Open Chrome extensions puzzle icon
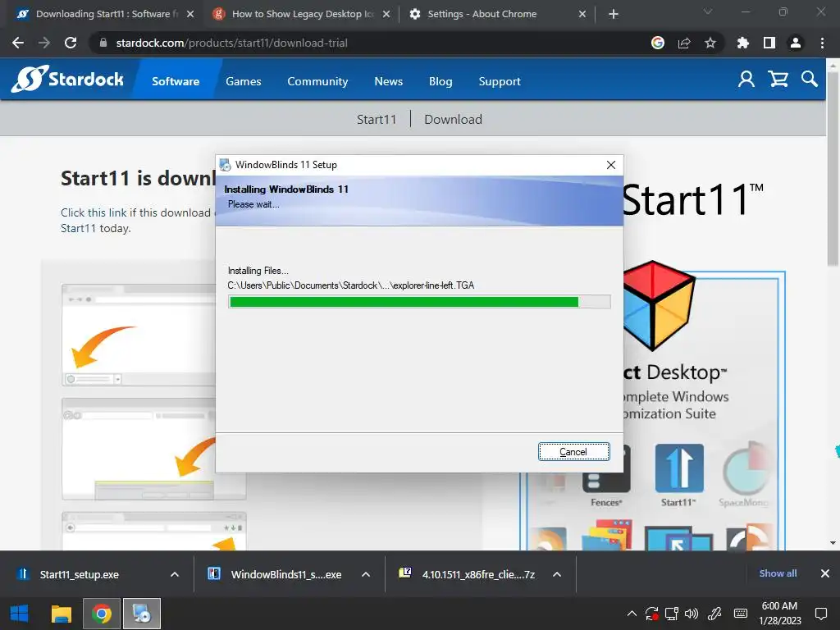 coord(742,43)
